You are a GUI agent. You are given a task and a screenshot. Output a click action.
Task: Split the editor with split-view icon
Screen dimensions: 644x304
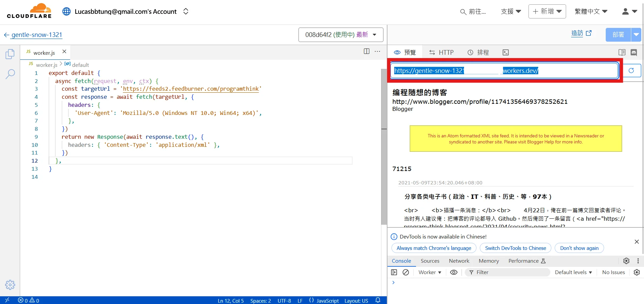(x=366, y=51)
